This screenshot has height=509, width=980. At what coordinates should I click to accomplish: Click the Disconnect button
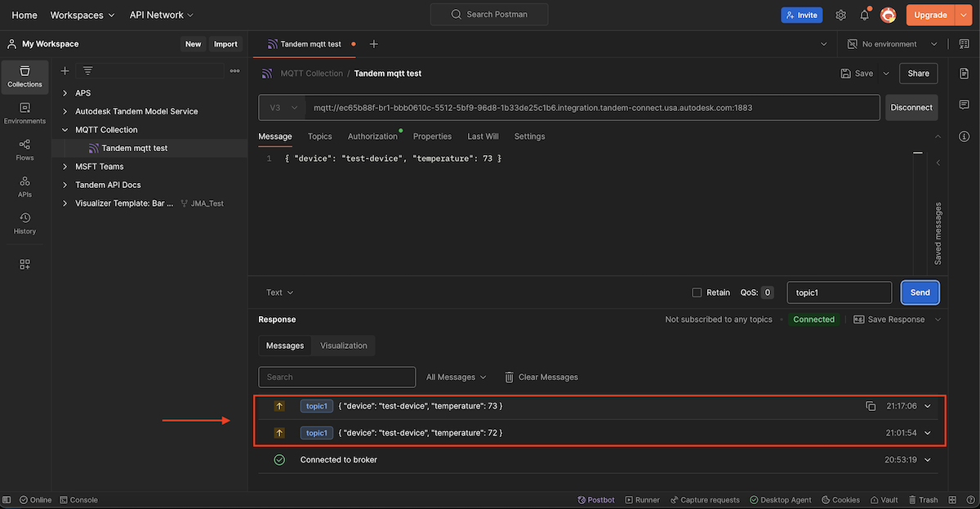coord(911,108)
